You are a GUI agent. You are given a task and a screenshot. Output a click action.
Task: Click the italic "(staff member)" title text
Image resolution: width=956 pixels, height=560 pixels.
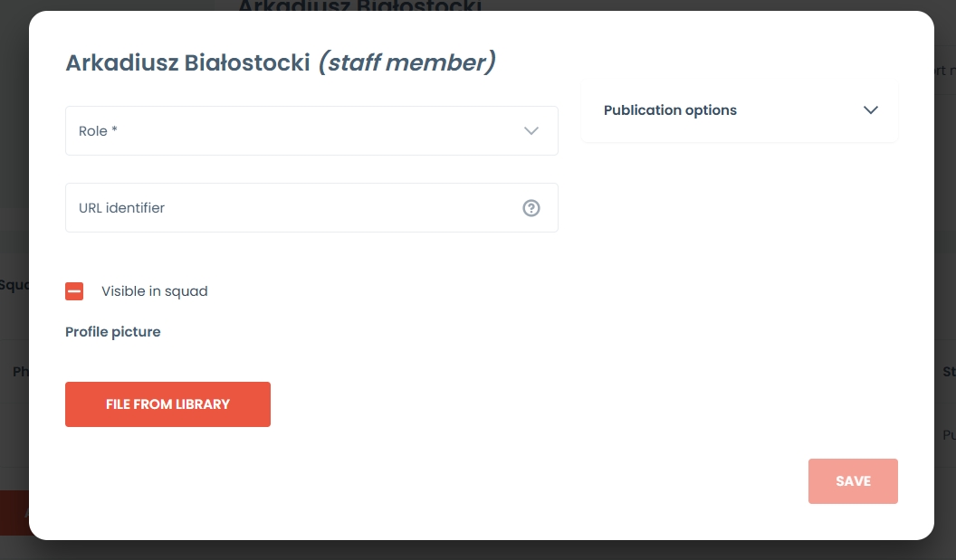coord(406,63)
